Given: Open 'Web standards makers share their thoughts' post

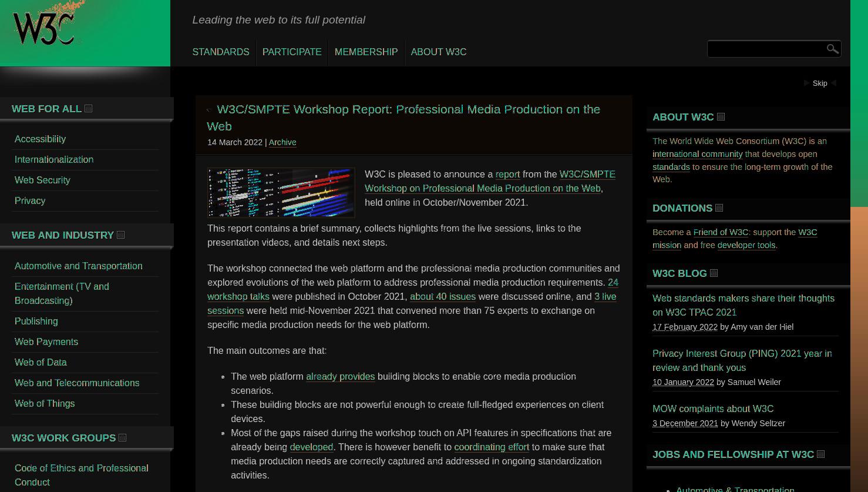Looking at the screenshot, I should pyautogui.click(x=743, y=306).
